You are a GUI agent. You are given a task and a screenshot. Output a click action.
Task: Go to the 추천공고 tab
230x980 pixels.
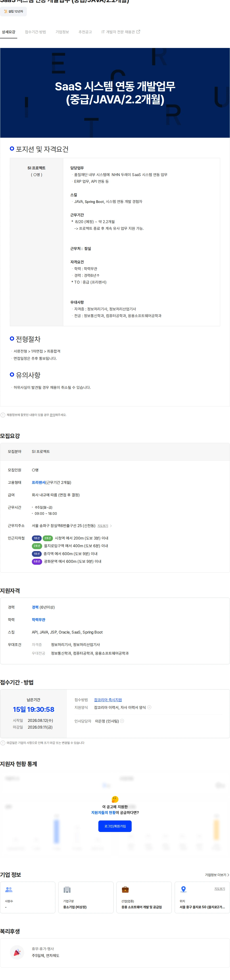tap(85, 32)
